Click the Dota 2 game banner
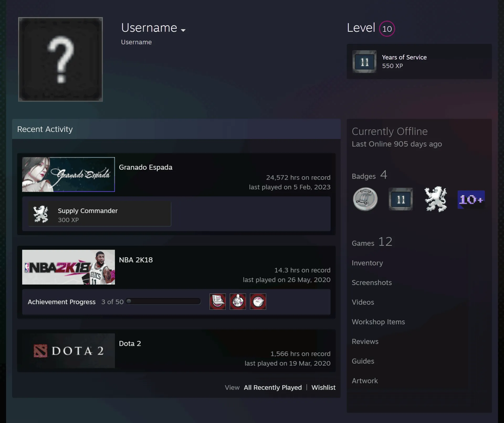504x423 pixels. pos(69,351)
